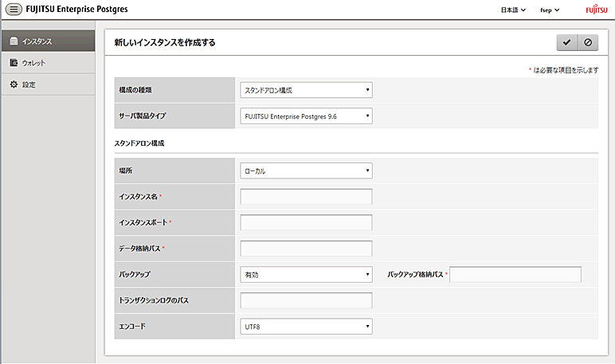615x364 pixels.
Task: Open the 場所 dropdown showing ローカル
Action: pos(306,170)
